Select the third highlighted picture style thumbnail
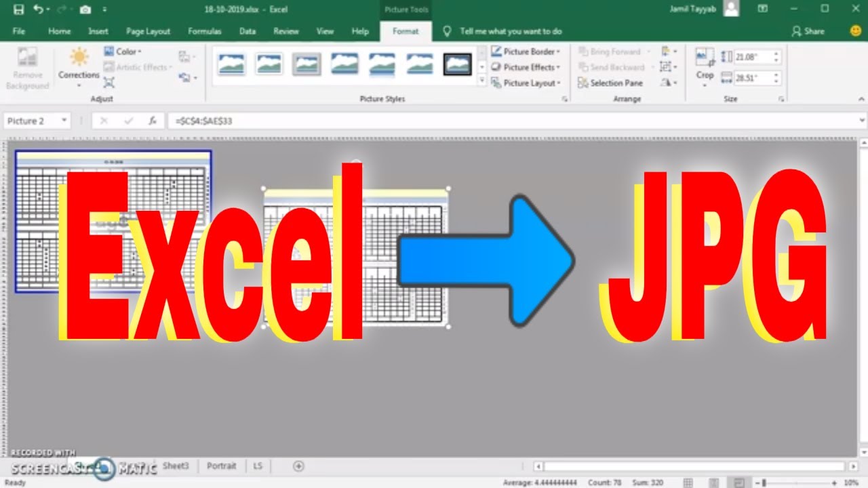The height and width of the screenshot is (488, 868). (x=307, y=64)
